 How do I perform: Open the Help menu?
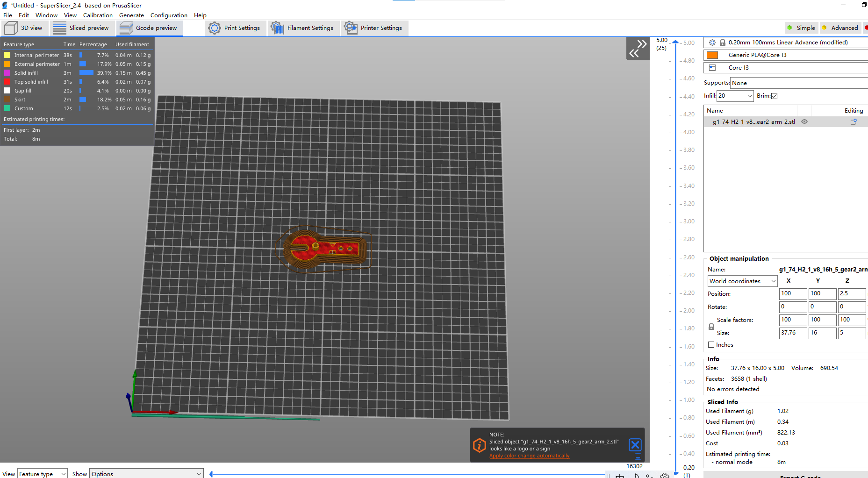200,15
